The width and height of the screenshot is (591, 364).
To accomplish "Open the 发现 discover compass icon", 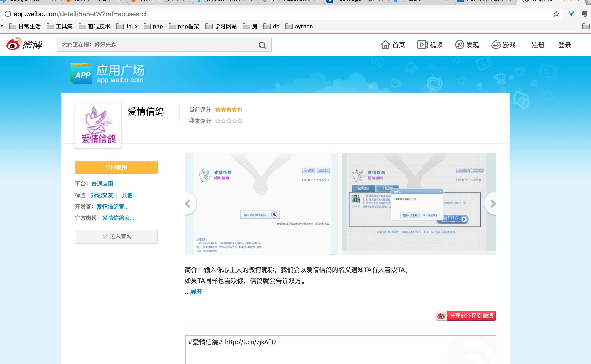I will pos(459,45).
